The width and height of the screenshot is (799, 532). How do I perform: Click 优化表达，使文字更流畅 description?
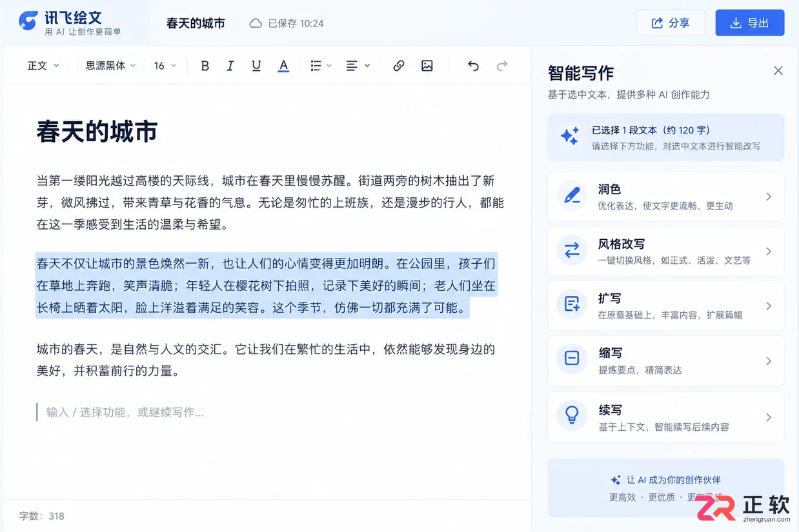(665, 206)
